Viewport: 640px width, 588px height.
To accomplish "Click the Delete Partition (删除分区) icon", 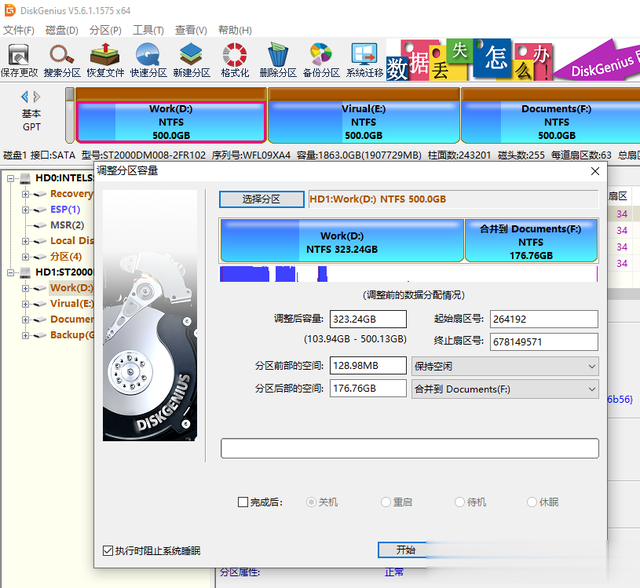I will pos(278,60).
